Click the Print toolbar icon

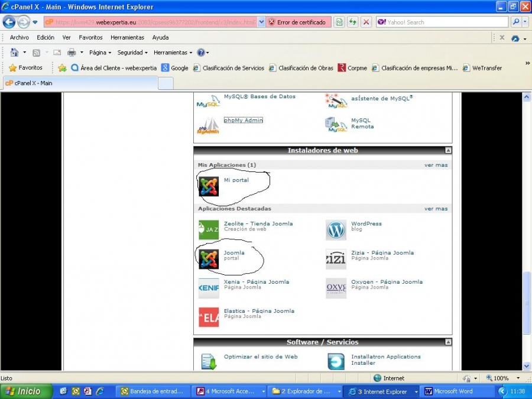tap(72, 53)
